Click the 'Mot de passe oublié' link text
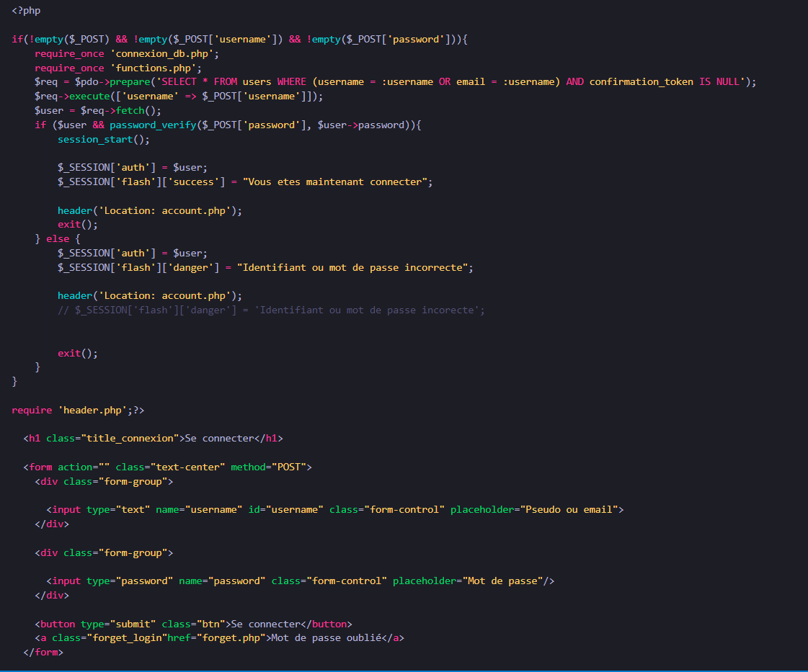Image resolution: width=808 pixels, height=672 pixels. (x=327, y=638)
